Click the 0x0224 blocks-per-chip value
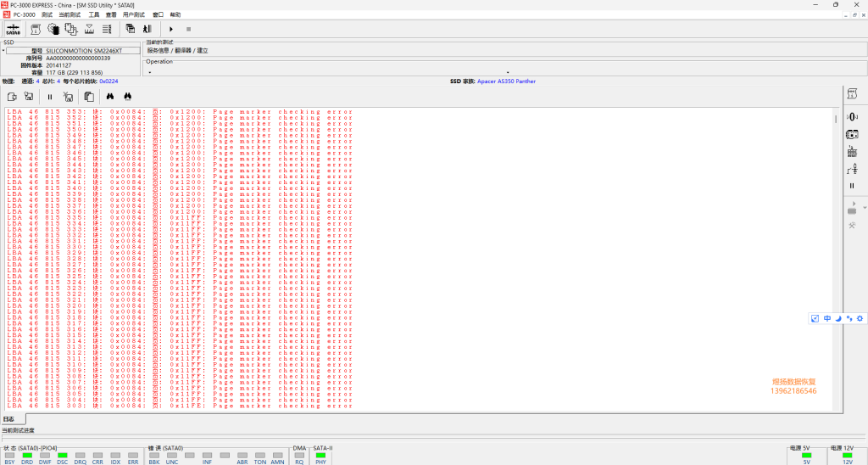The image size is (868, 465). pyautogui.click(x=108, y=81)
